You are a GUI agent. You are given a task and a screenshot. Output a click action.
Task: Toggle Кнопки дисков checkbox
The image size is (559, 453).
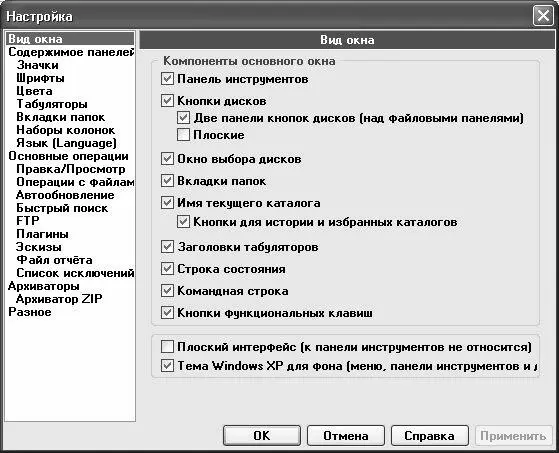click(x=167, y=101)
